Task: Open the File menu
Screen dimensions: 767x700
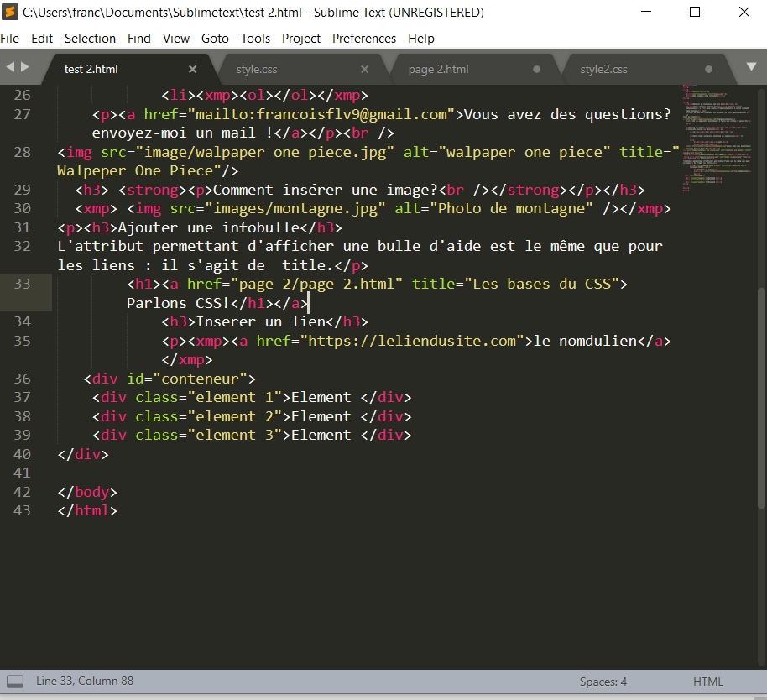Action: pyautogui.click(x=10, y=38)
